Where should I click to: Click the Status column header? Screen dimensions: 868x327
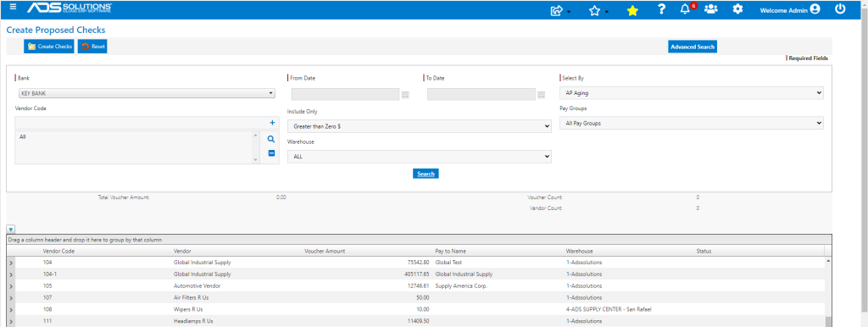[704, 252]
